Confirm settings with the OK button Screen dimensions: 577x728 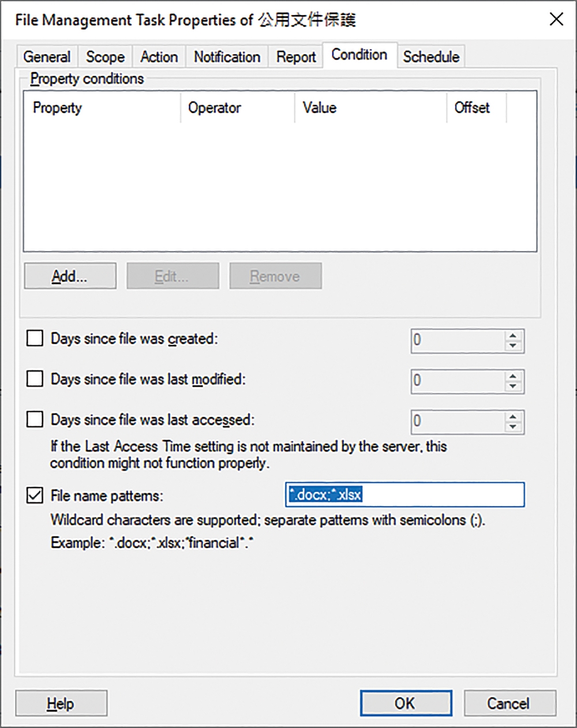click(406, 703)
